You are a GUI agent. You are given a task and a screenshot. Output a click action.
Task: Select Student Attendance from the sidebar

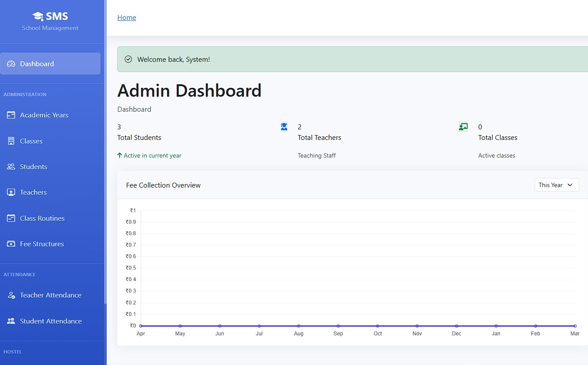click(51, 321)
